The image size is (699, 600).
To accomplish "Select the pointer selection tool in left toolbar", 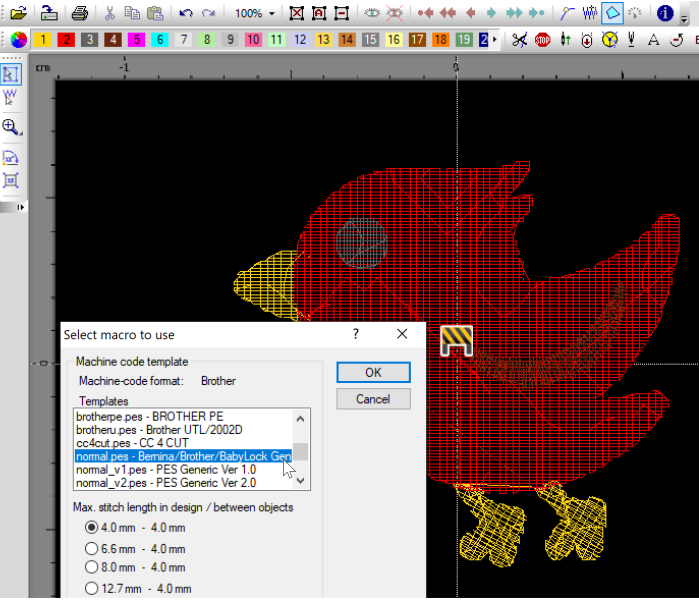I will [11, 74].
